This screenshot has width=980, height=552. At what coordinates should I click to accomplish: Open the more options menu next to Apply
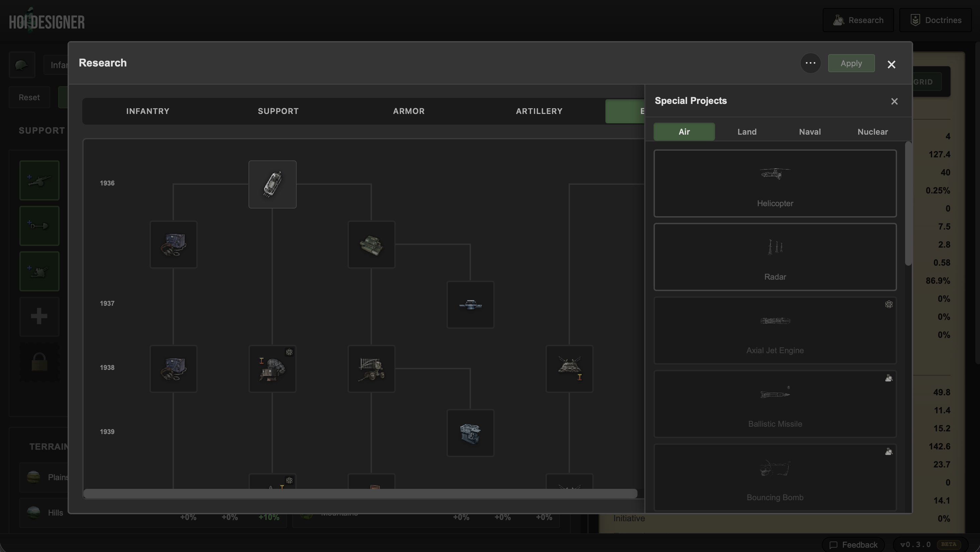point(810,63)
